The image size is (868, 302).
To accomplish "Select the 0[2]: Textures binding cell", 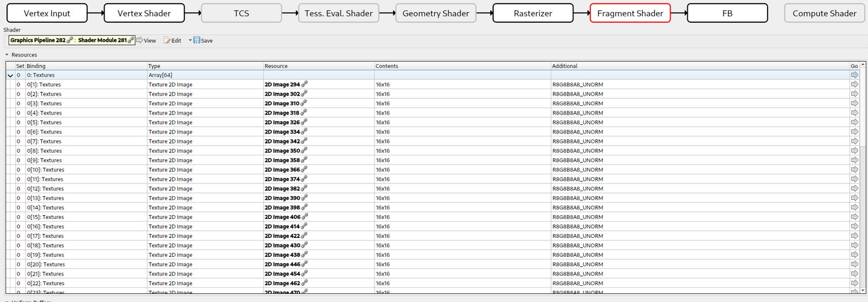I will click(x=86, y=94).
